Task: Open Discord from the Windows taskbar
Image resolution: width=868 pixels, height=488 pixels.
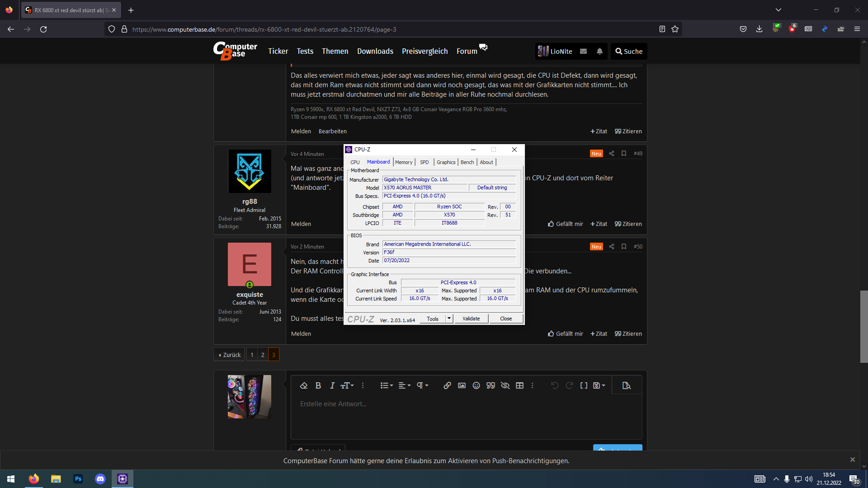Action: 100,479
